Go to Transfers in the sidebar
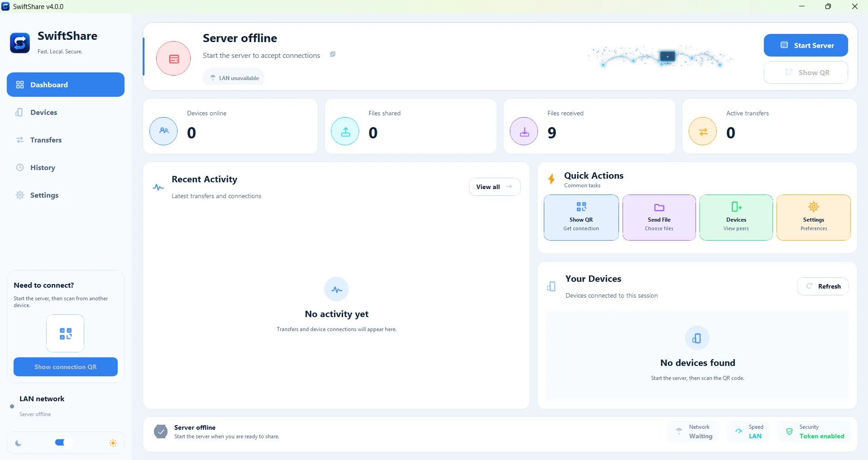 tap(66, 140)
